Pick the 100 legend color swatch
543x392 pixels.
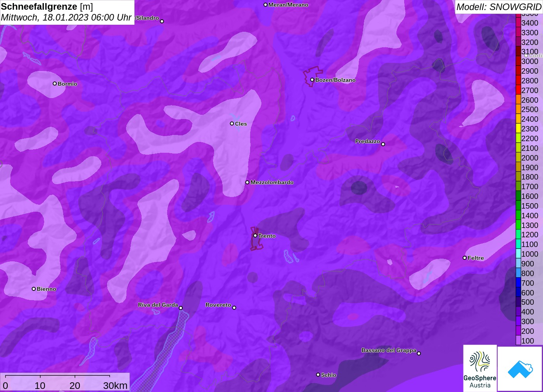coord(518,341)
